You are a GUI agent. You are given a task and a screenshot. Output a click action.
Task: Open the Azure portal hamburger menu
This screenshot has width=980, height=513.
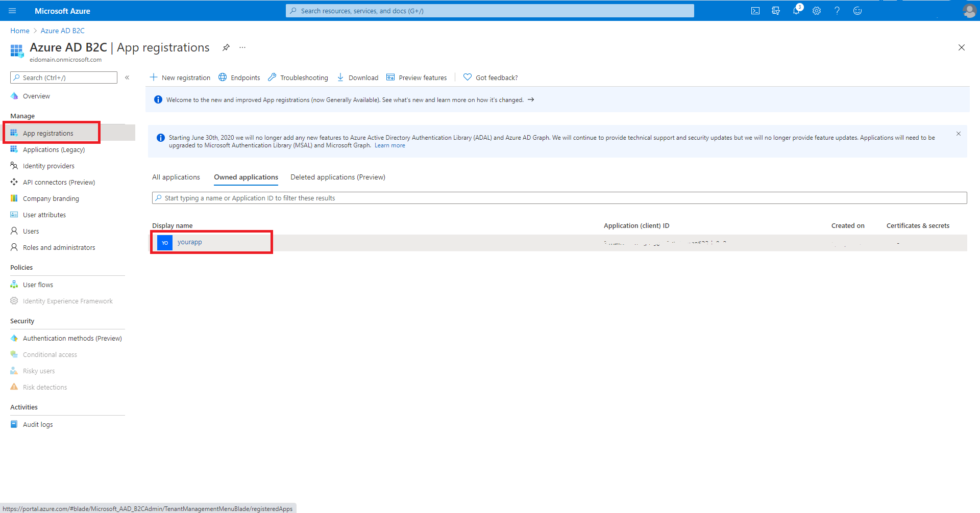tap(12, 11)
